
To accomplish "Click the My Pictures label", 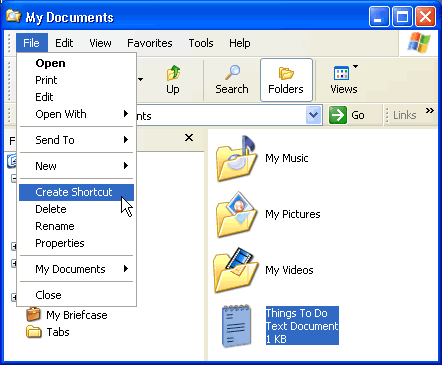I will [x=293, y=214].
